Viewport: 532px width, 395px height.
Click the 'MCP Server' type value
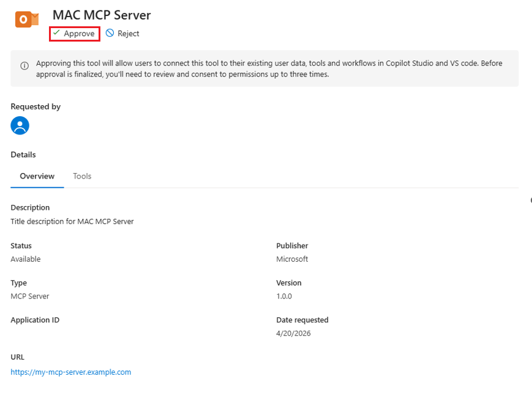tap(30, 297)
